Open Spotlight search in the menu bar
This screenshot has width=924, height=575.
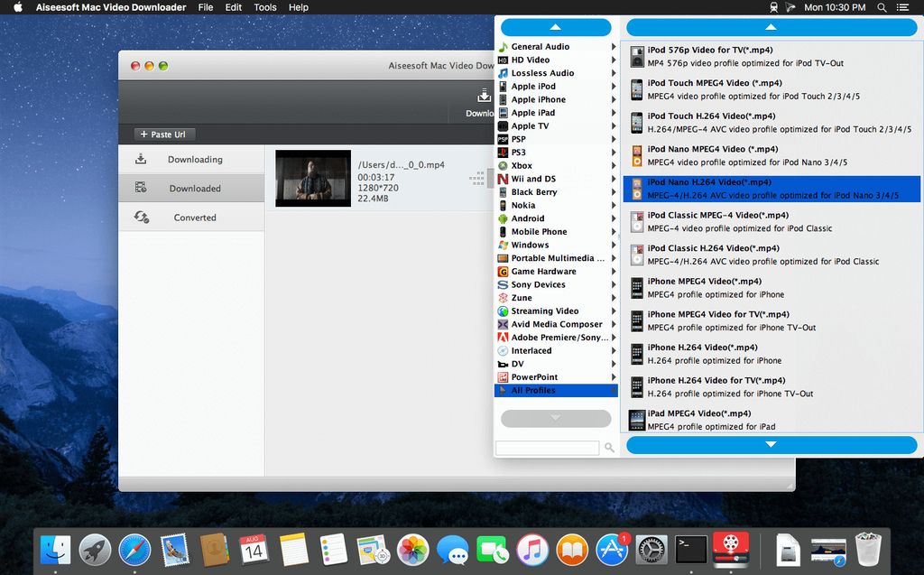pos(882,7)
